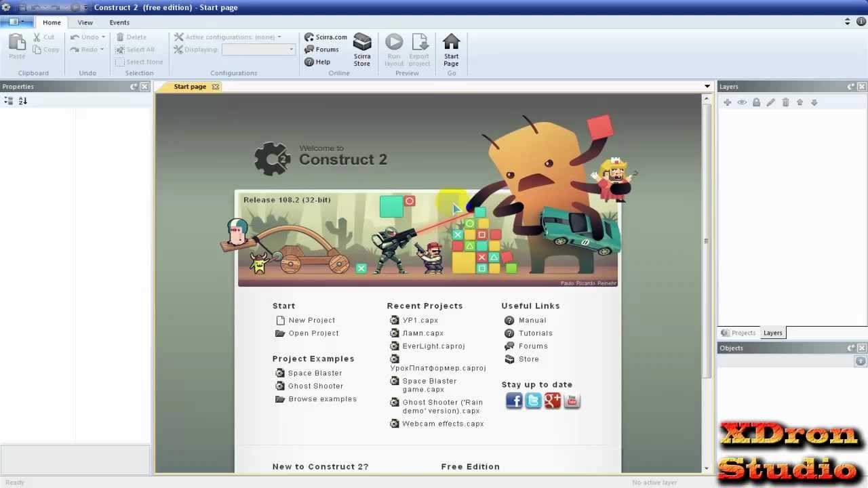Click the Google+ icon
868x488 pixels.
pyautogui.click(x=553, y=401)
